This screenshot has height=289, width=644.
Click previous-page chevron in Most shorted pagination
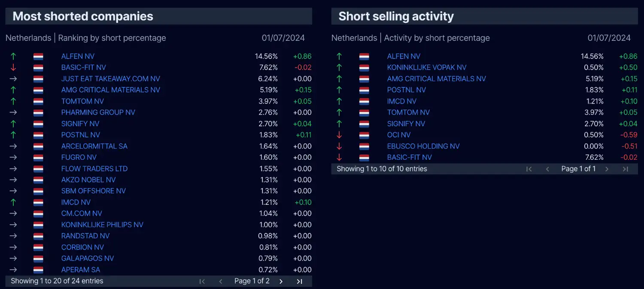pos(221,281)
